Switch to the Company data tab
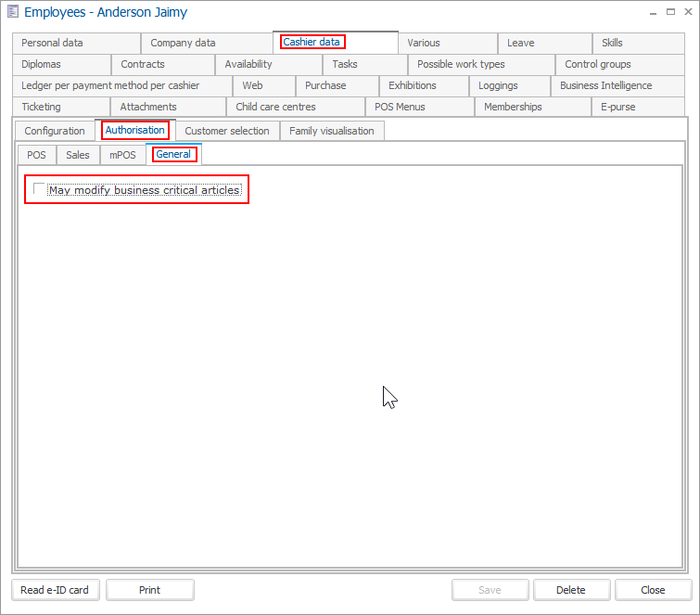 (183, 43)
